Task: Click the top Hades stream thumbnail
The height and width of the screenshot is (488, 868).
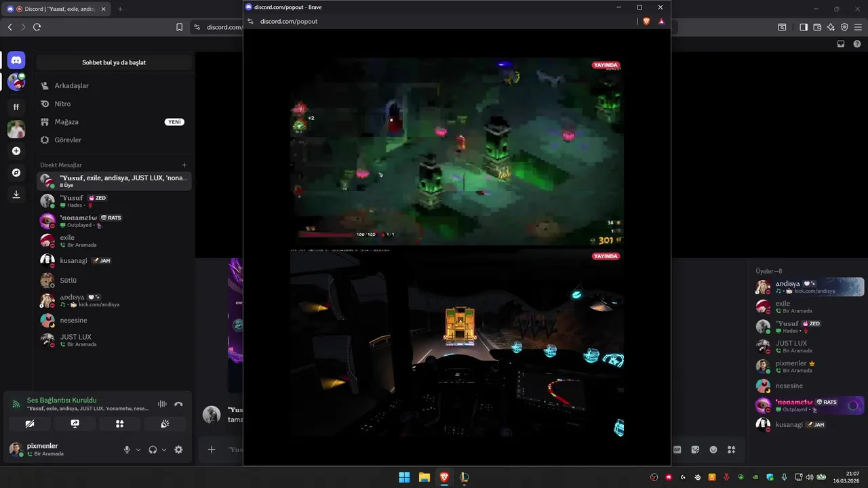Action: tap(457, 150)
